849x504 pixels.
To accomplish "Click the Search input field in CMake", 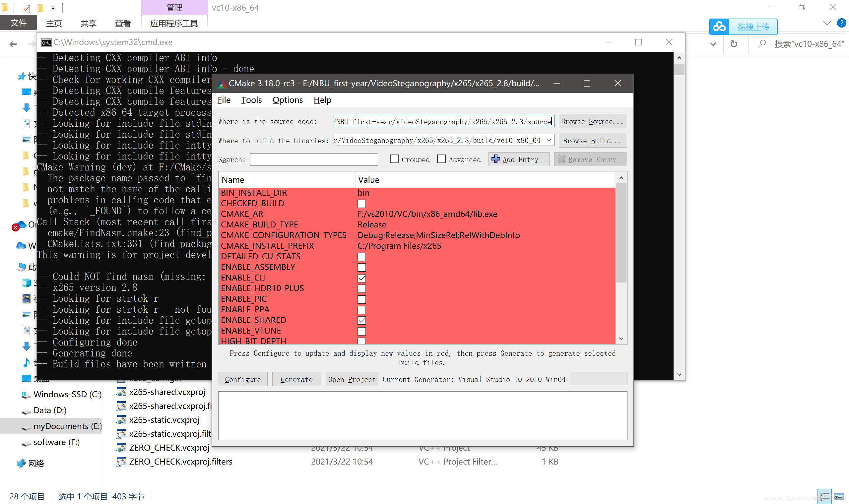I will (x=313, y=159).
